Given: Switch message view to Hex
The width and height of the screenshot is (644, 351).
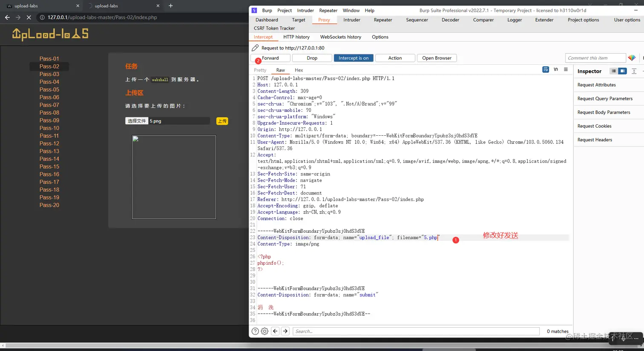Looking at the screenshot, I should point(299,70).
